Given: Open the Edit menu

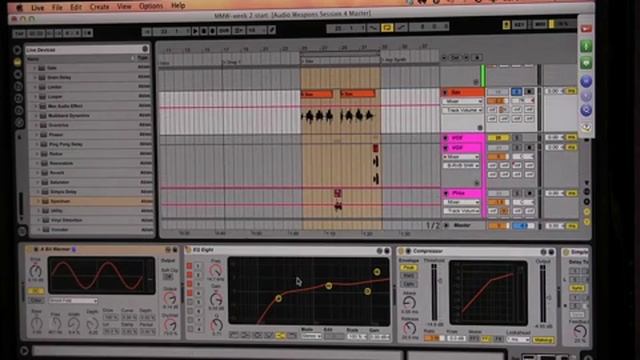Looking at the screenshot, I should pyautogui.click(x=76, y=7).
